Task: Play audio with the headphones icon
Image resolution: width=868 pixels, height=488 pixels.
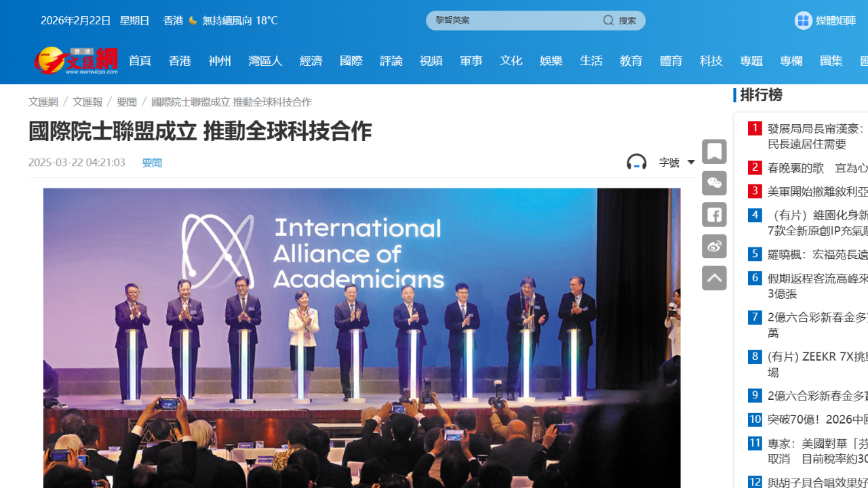Action: coord(636,162)
